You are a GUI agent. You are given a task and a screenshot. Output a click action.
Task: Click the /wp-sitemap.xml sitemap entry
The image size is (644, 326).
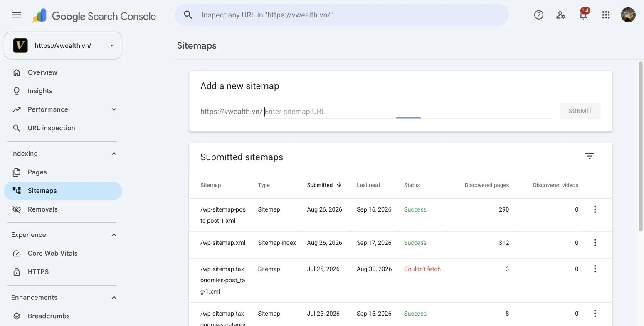pyautogui.click(x=223, y=243)
